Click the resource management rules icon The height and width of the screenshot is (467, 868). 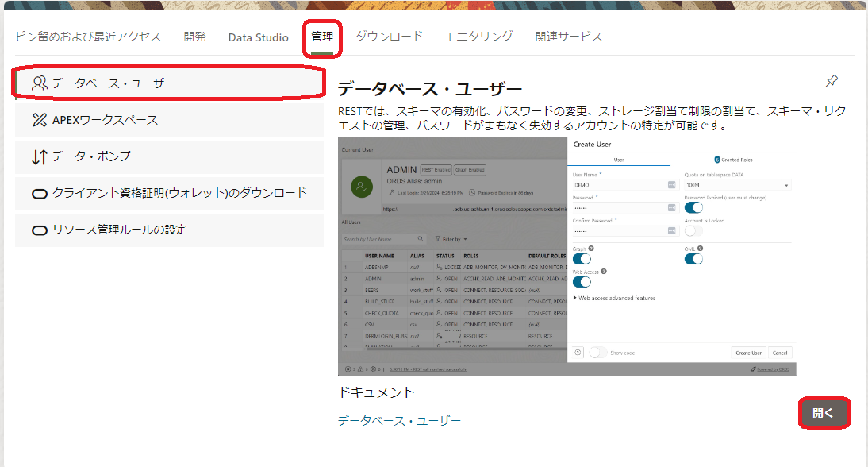(40, 230)
